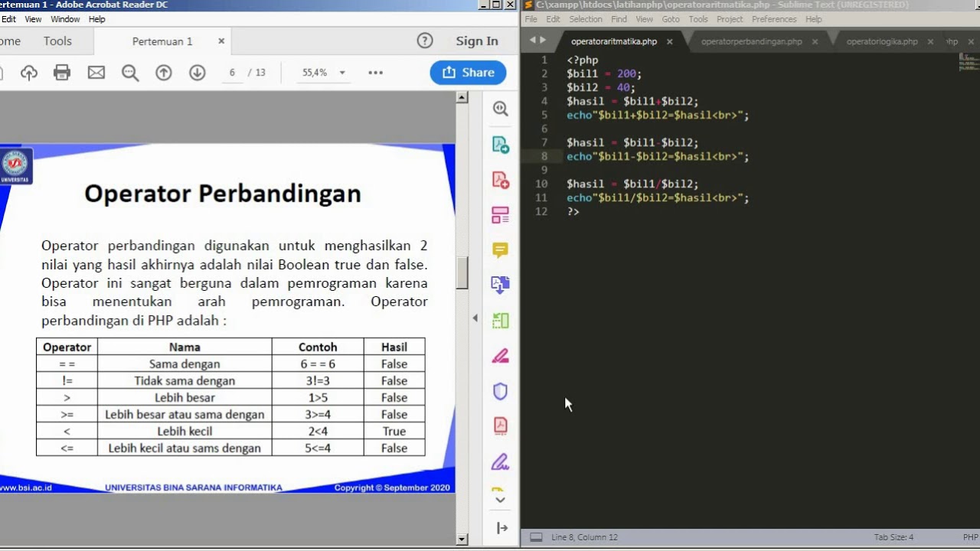Click line number 12 in the Sublime gutter
980x551 pixels.
click(541, 211)
